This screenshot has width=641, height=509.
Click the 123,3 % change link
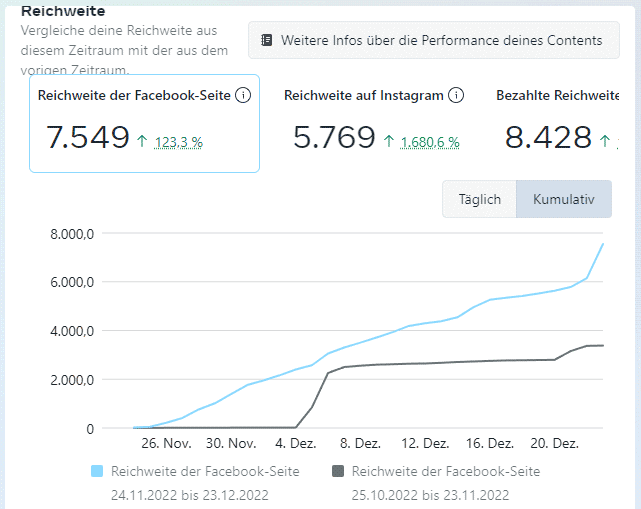[x=179, y=142]
